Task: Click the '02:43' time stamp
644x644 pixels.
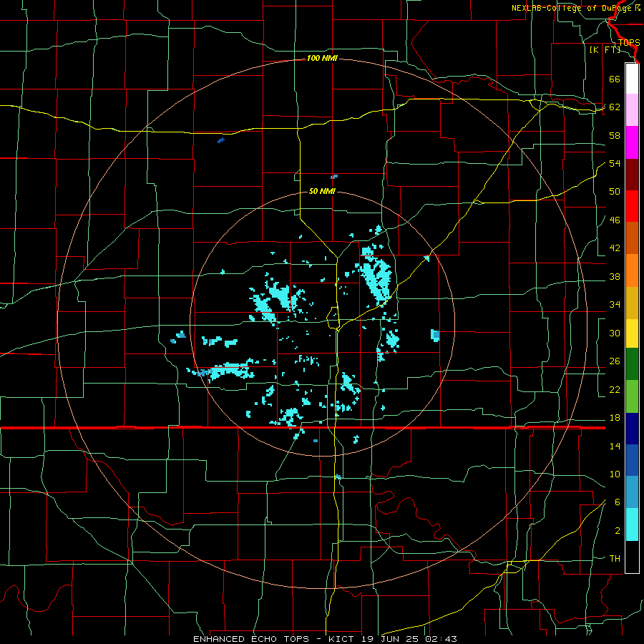Action: pyautogui.click(x=441, y=639)
